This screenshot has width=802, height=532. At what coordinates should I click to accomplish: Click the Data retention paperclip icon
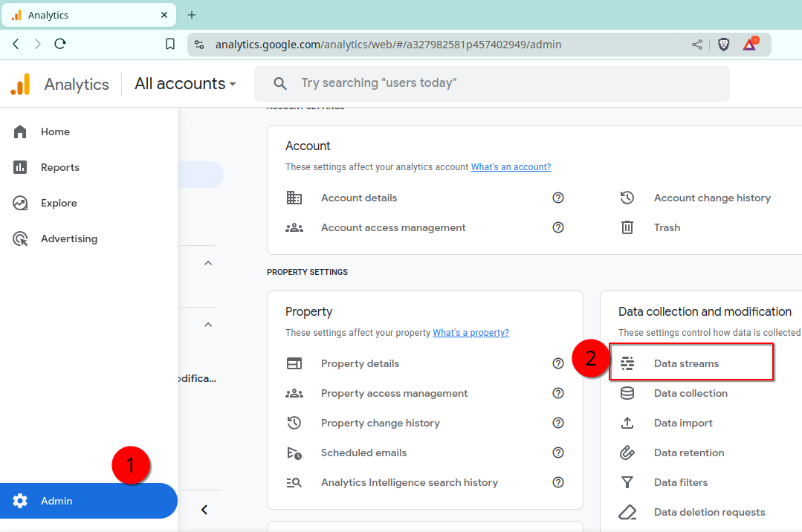coord(627,452)
